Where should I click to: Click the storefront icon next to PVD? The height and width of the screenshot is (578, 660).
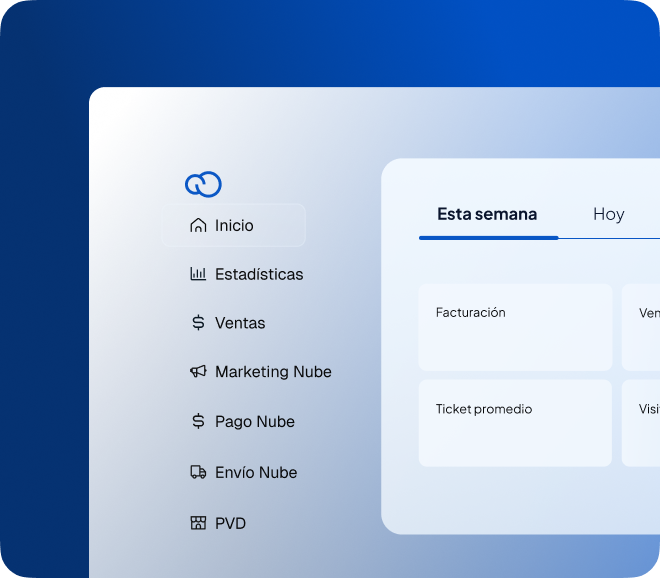click(198, 523)
